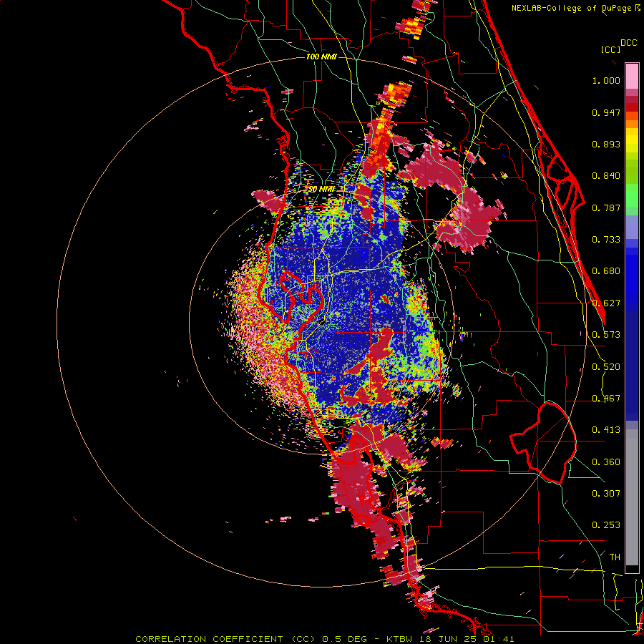644x644 pixels.
Task: Select the 0.307 scale value
Action: (606, 493)
